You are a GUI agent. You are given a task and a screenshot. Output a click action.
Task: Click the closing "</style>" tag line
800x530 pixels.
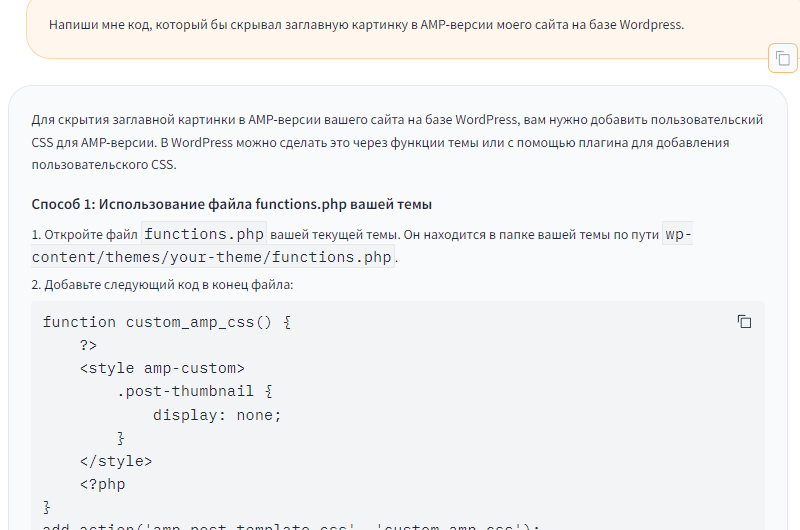116,461
